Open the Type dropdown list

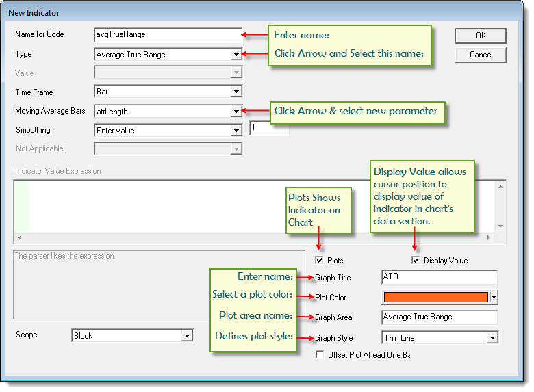pyautogui.click(x=236, y=54)
